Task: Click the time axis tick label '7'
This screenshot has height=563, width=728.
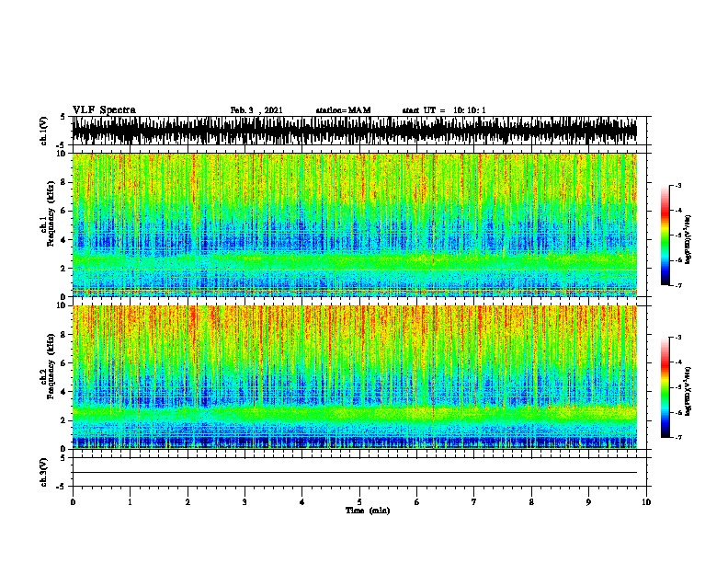Action: point(474,501)
